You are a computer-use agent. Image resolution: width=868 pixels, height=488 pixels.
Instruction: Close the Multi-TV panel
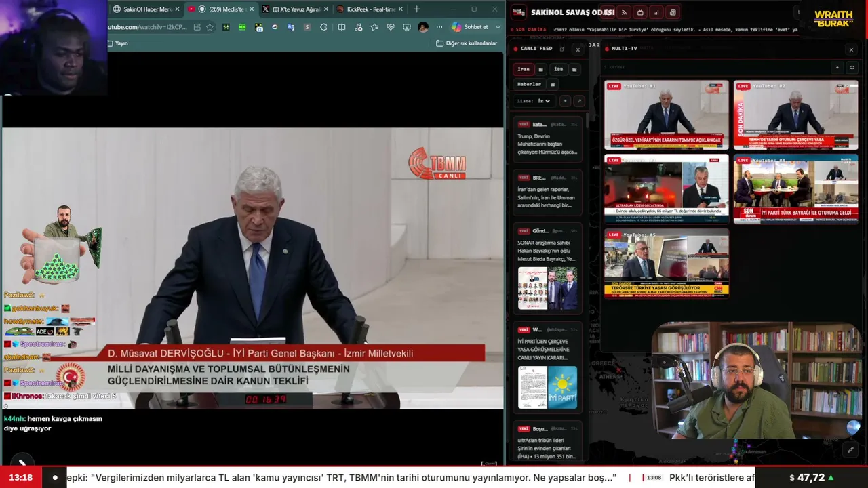pyautogui.click(x=851, y=49)
